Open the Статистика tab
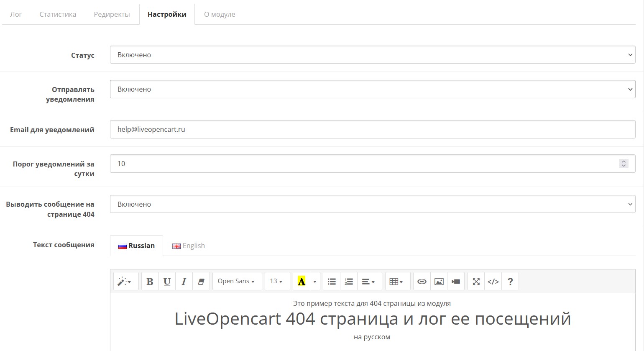 coord(58,14)
